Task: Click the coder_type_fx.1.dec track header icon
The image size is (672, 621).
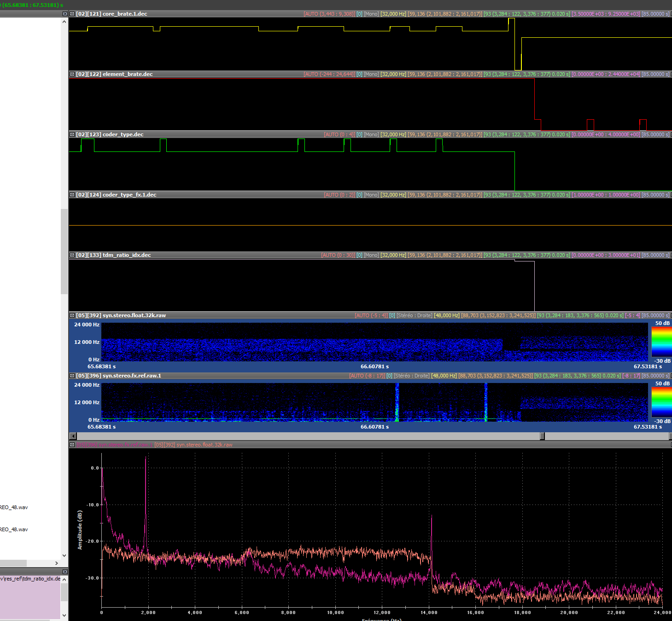Action: pyautogui.click(x=72, y=195)
